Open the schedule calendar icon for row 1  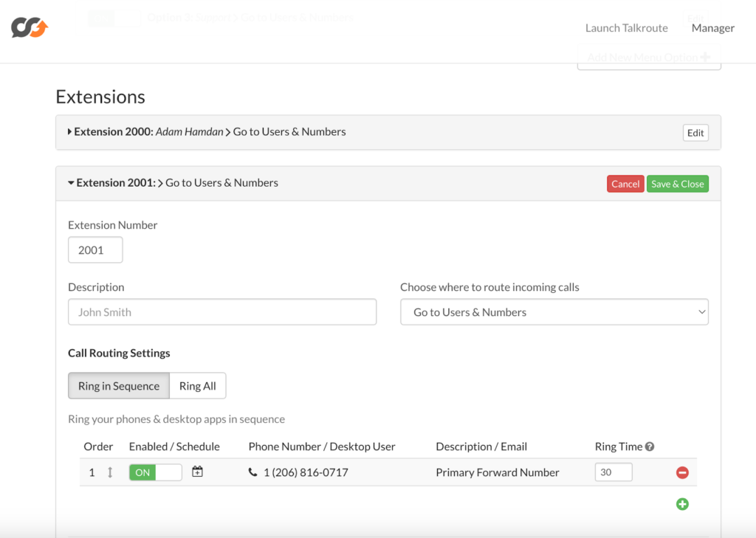197,472
